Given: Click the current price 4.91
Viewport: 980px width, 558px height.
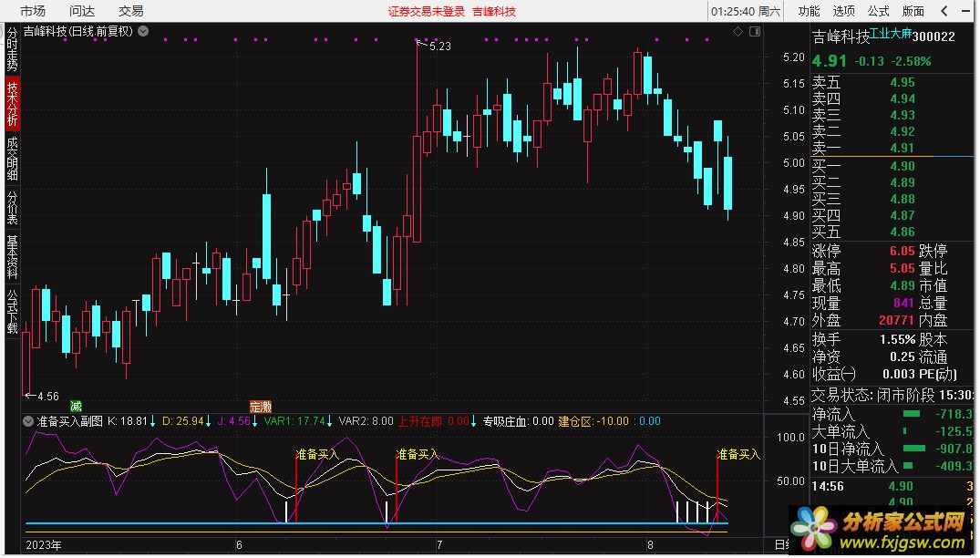Looking at the screenshot, I should point(830,61).
